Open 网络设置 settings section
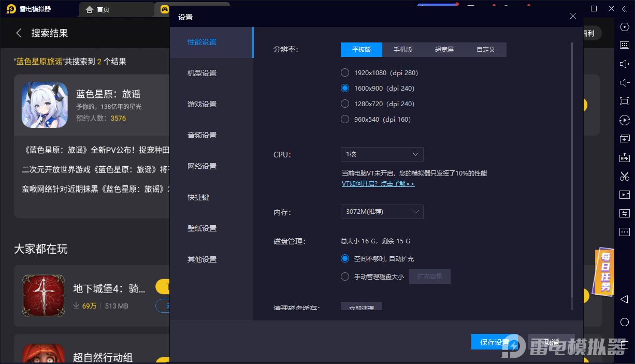 [x=211, y=166]
